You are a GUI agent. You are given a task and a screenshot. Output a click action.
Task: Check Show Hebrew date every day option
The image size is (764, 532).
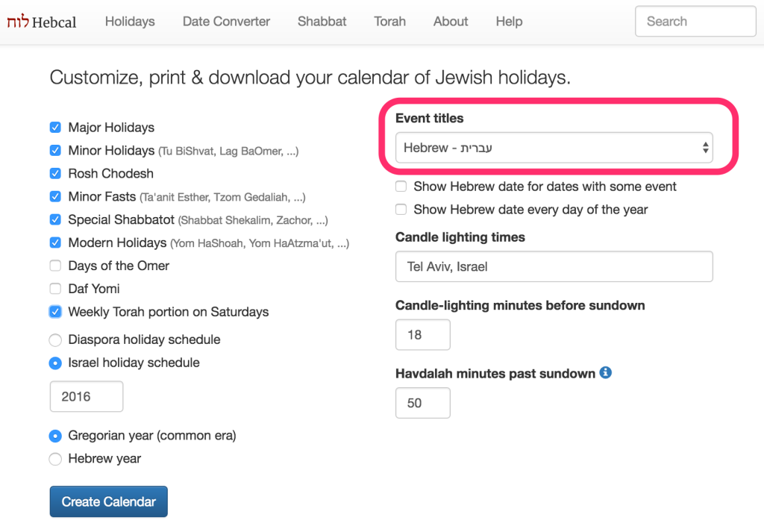pos(401,210)
